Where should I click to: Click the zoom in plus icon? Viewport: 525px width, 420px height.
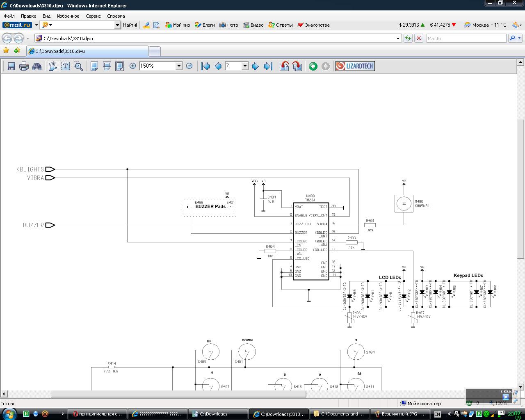point(133,66)
